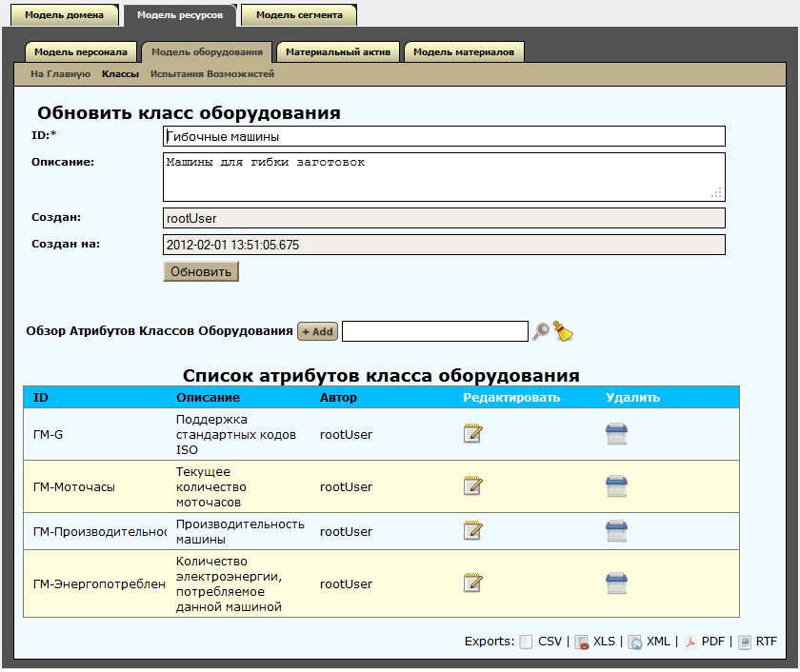Viewport: 800px width, 672px height.
Task: Delete the ГМ-Моточасы attribute
Action: pos(616,486)
